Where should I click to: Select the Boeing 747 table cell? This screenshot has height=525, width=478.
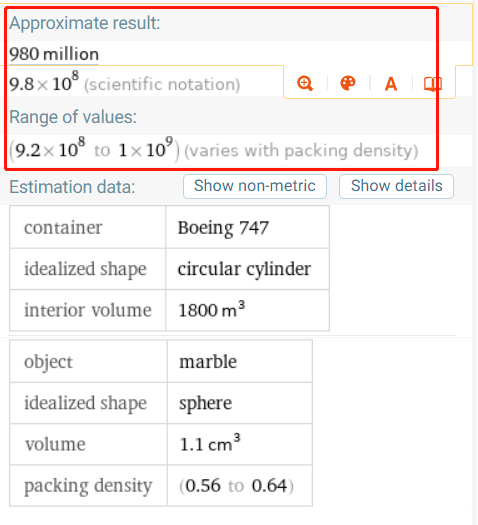[x=247, y=227]
